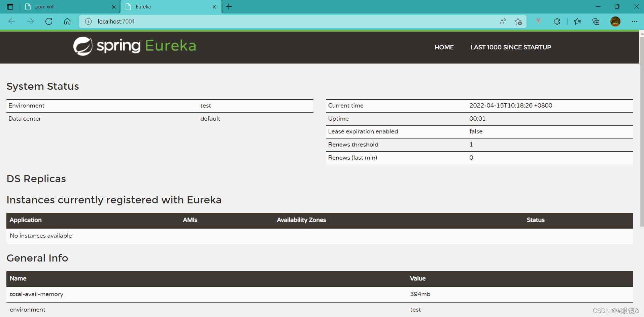Click the Application column header
Screen dimensions: 644x317
26,220
